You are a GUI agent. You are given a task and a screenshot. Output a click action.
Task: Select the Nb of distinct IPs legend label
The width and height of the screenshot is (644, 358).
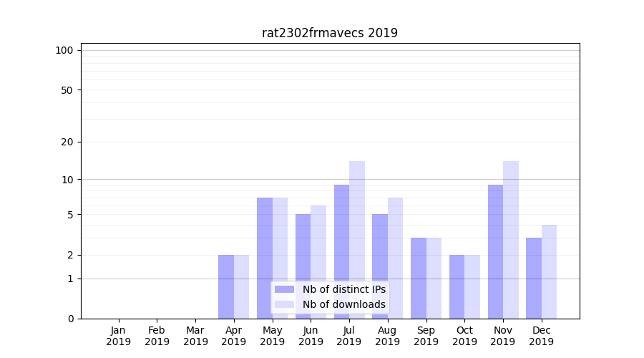click(343, 289)
